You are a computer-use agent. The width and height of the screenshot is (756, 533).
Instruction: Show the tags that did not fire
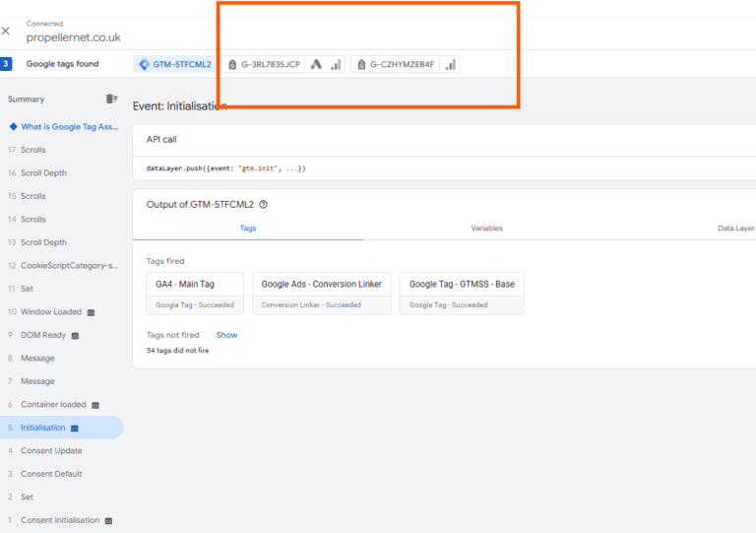pos(226,335)
